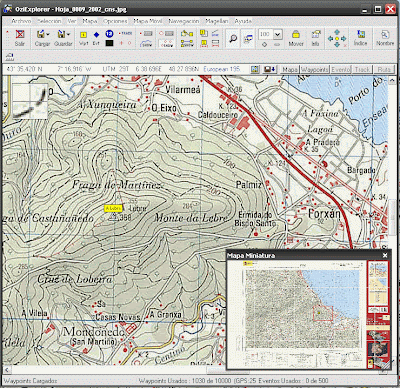This screenshot has height=388, width=400.
Task: Open the Selección menu
Action: pos(49,21)
